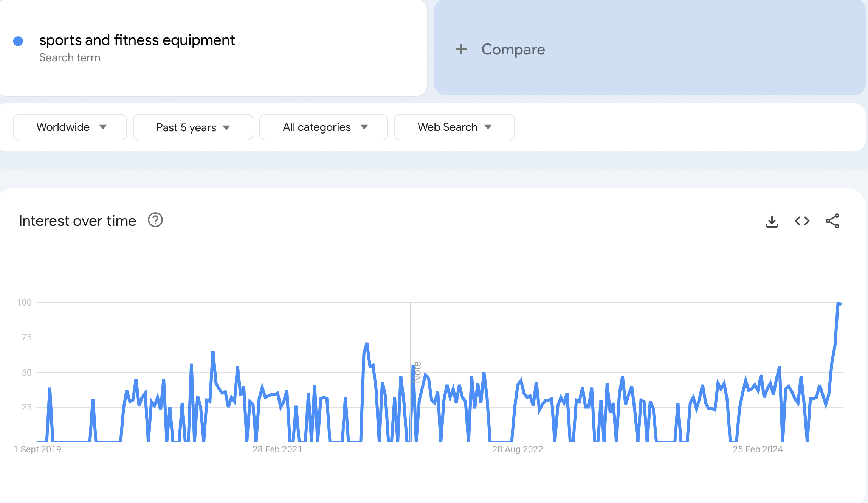
Task: Click the share icon for this trend
Action: 833,220
